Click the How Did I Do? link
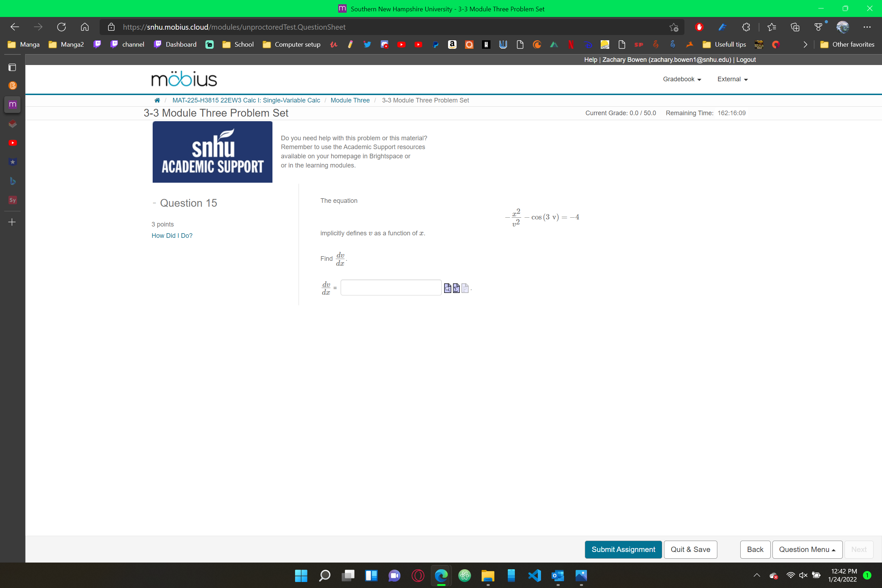The height and width of the screenshot is (588, 882). (172, 235)
